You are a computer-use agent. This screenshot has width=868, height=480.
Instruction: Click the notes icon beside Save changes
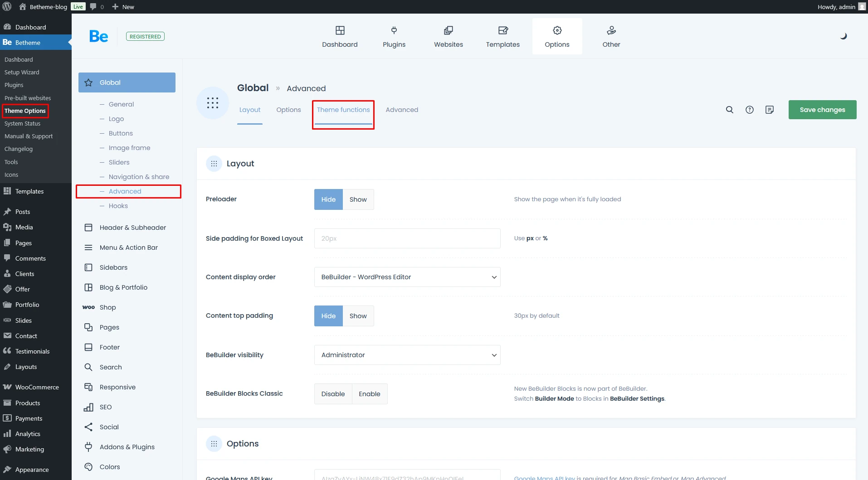(x=770, y=110)
